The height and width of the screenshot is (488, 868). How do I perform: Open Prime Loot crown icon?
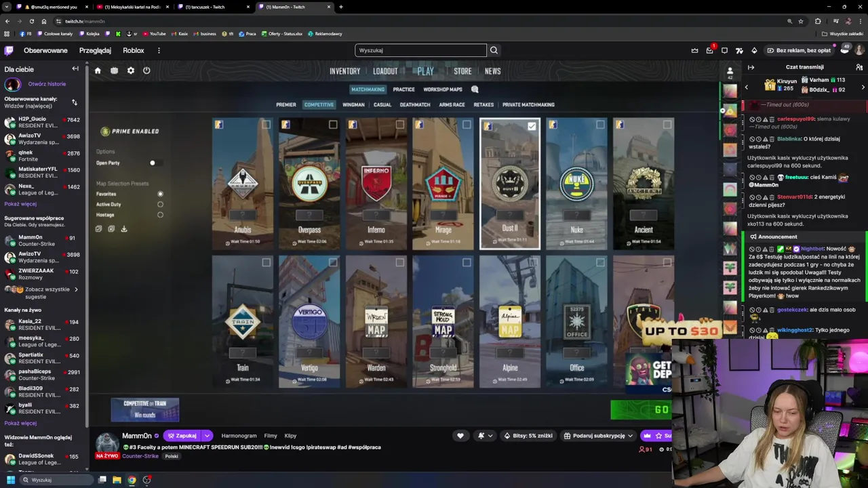point(694,50)
